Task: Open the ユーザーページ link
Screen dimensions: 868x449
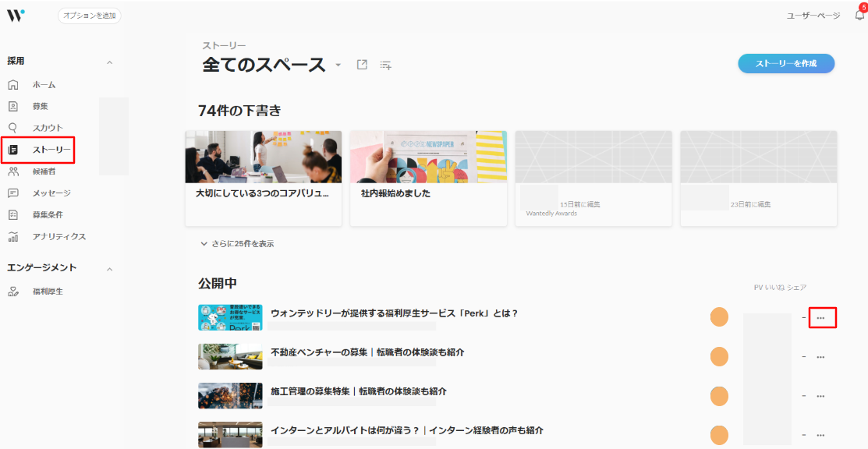Action: [x=813, y=16]
